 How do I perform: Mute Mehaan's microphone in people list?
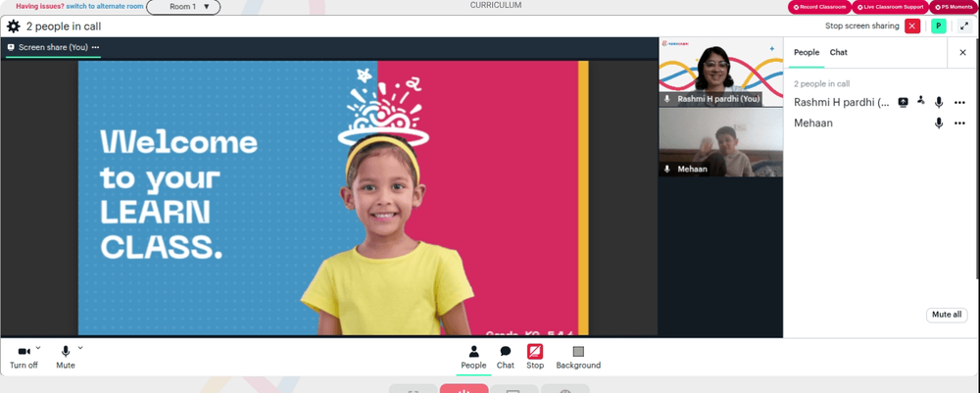tap(938, 123)
